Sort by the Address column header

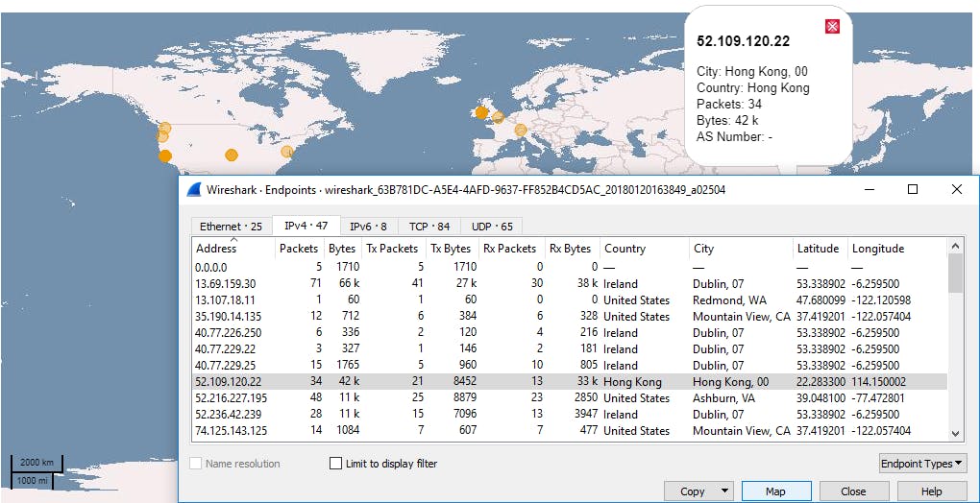tap(216, 249)
